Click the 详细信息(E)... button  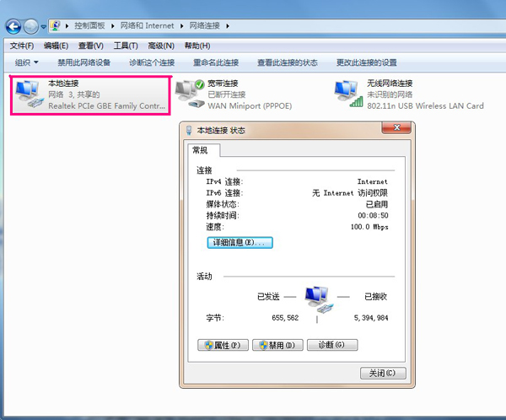pyautogui.click(x=240, y=243)
